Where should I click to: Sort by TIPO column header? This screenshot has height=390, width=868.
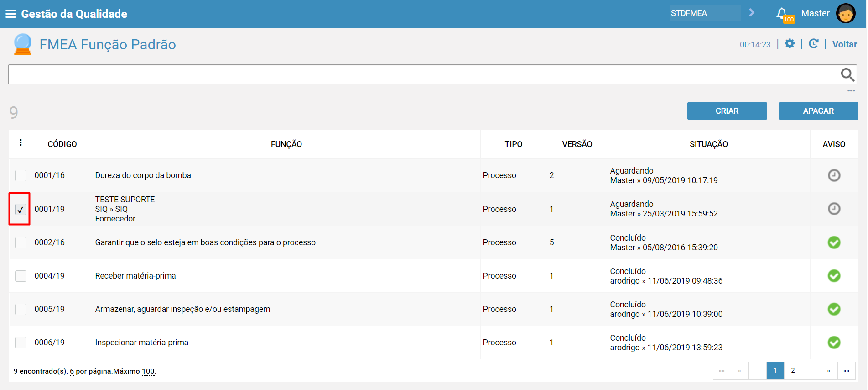(x=514, y=144)
